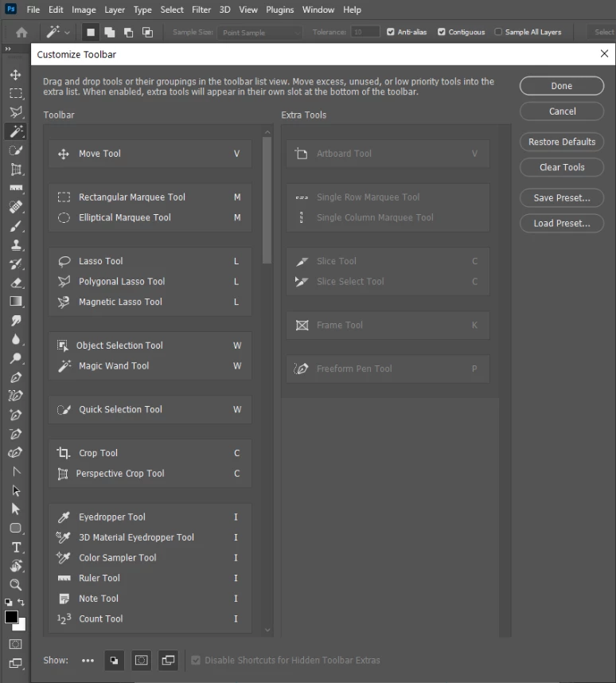Open the Window menu
Viewport: 616px width, 683px height.
(x=318, y=10)
